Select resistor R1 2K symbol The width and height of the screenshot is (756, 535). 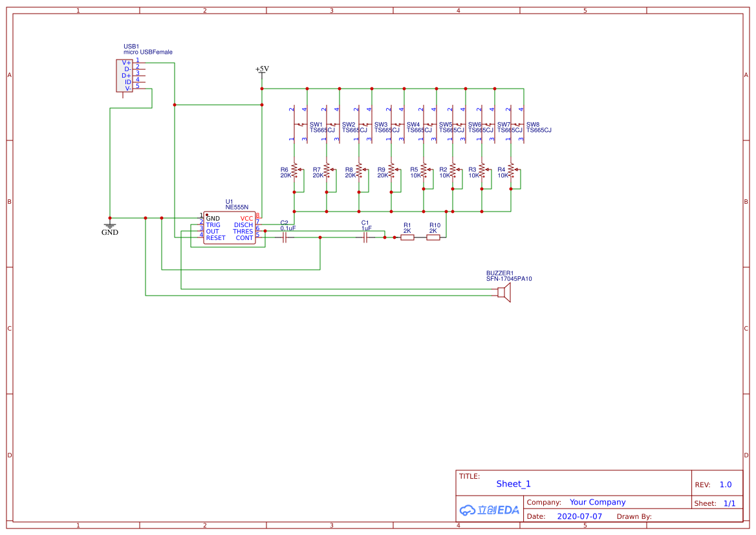click(407, 237)
